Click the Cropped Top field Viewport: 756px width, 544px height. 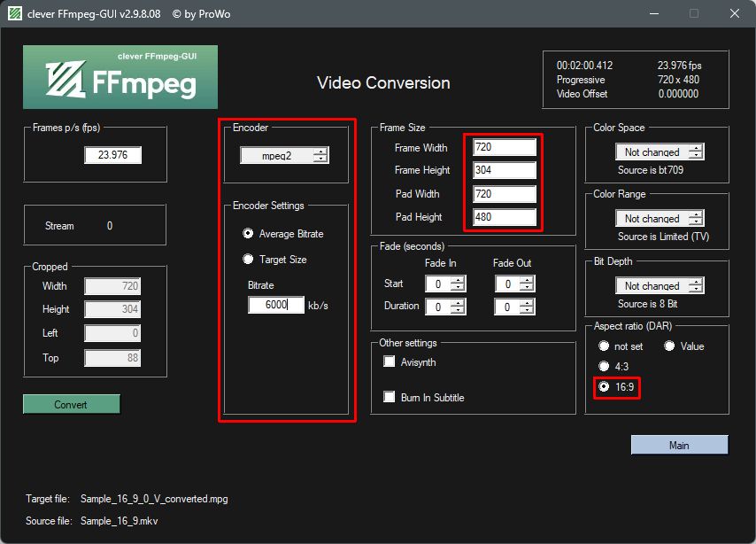[x=112, y=358]
